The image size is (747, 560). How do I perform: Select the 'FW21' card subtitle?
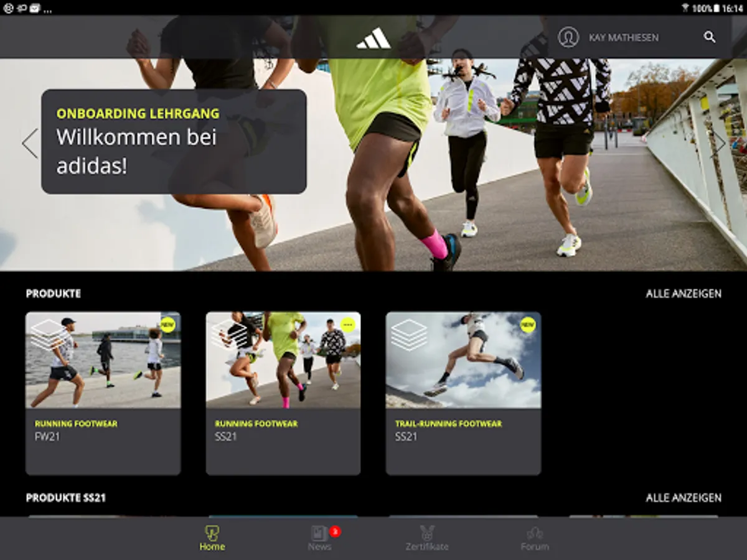tap(47, 437)
